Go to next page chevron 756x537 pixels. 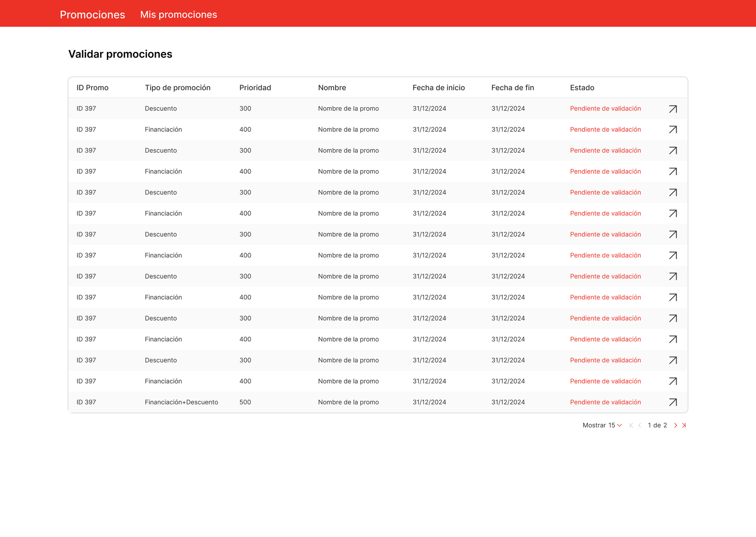tap(675, 426)
